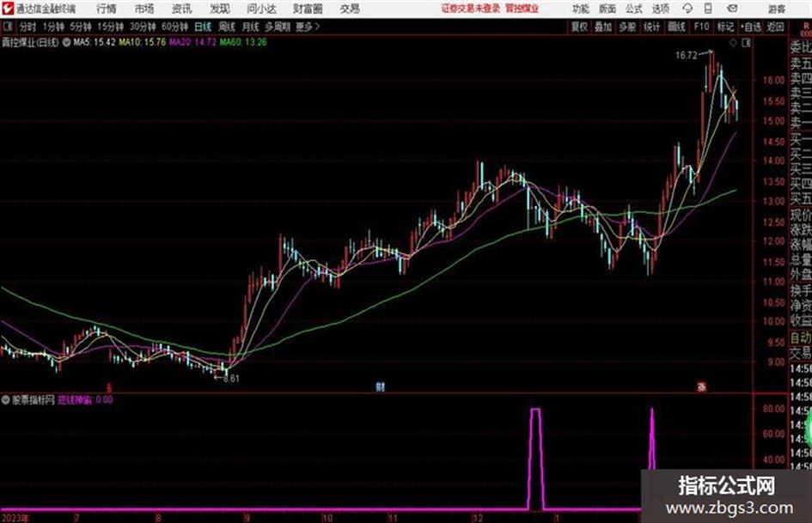Click the 通达信 red logo icon

point(8,9)
